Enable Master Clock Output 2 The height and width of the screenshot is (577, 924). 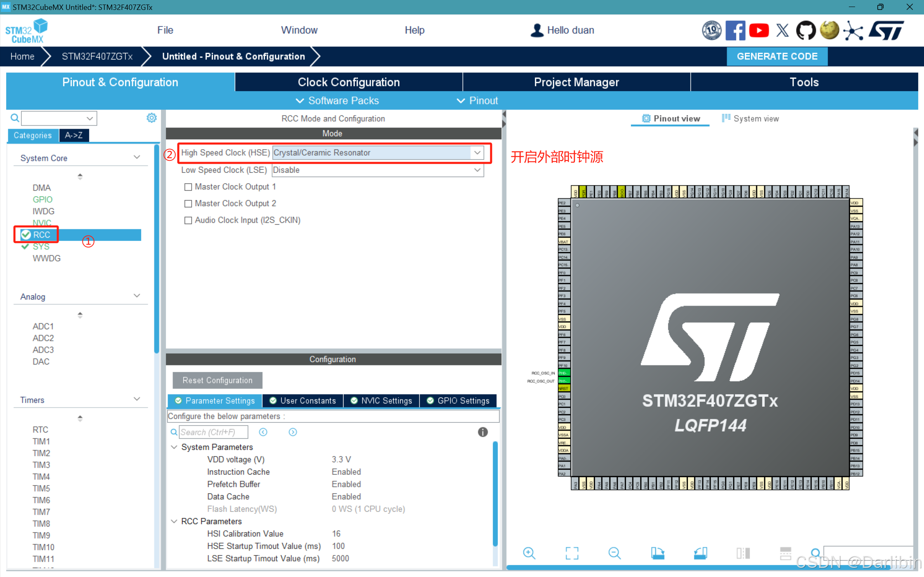point(188,203)
